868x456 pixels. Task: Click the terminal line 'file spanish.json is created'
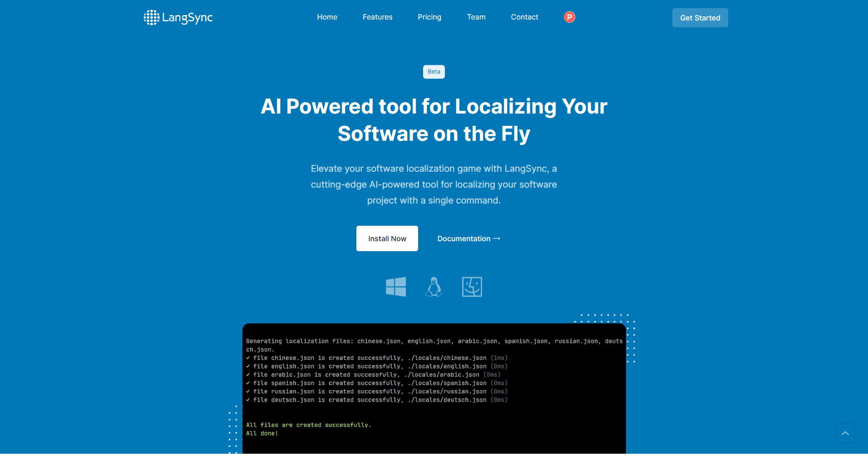tap(377, 383)
